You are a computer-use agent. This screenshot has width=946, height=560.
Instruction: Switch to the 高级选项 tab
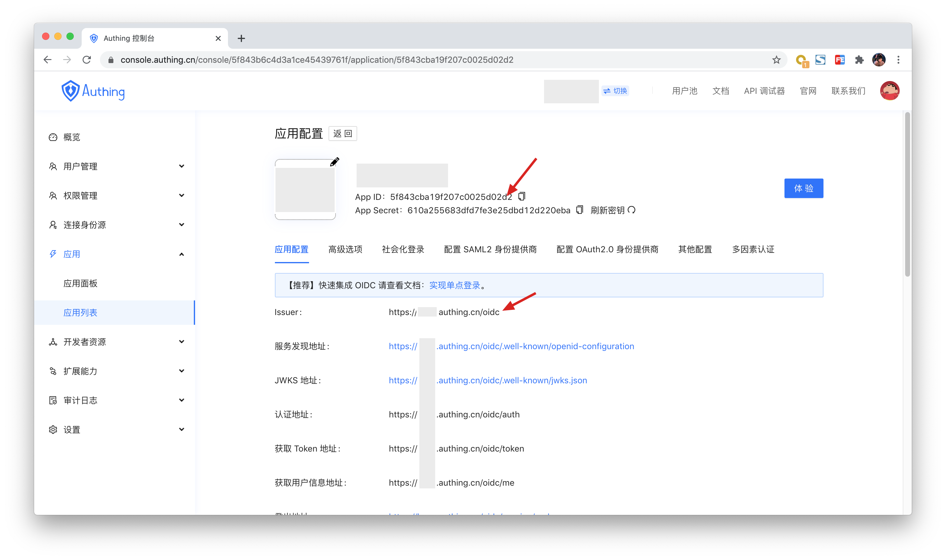pyautogui.click(x=345, y=250)
